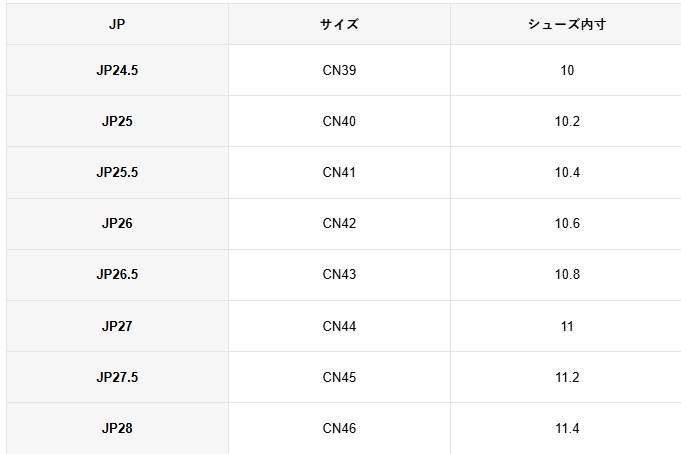The width and height of the screenshot is (681, 454).
Task: Click the CN39 size cell
Action: click(x=339, y=71)
